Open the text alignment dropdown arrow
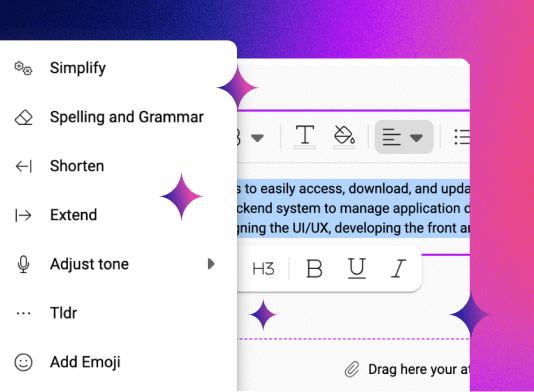 (x=417, y=138)
